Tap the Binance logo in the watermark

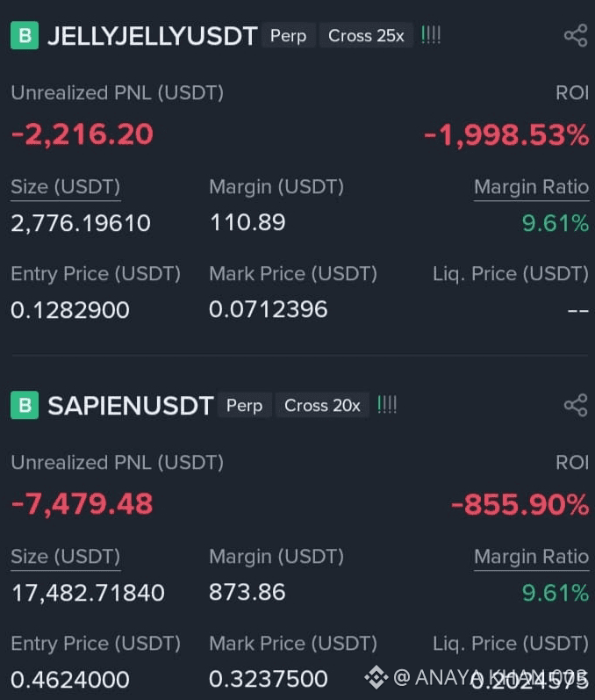376,677
